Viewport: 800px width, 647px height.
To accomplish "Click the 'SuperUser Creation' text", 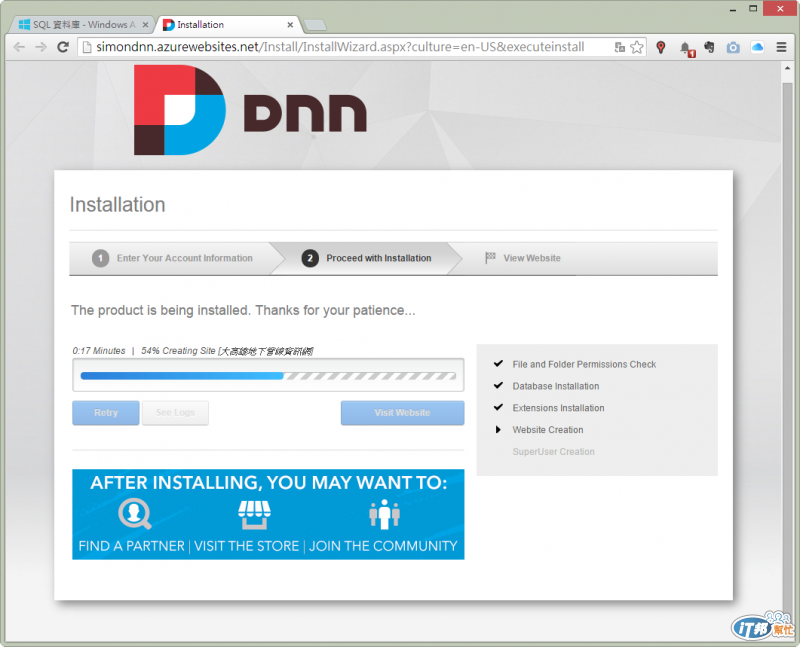I will click(x=553, y=452).
